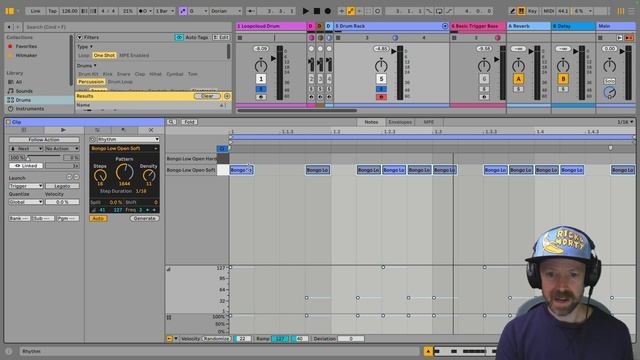Select Sounds in the Library
Viewport: 640px width, 360px height.
[x=24, y=91]
